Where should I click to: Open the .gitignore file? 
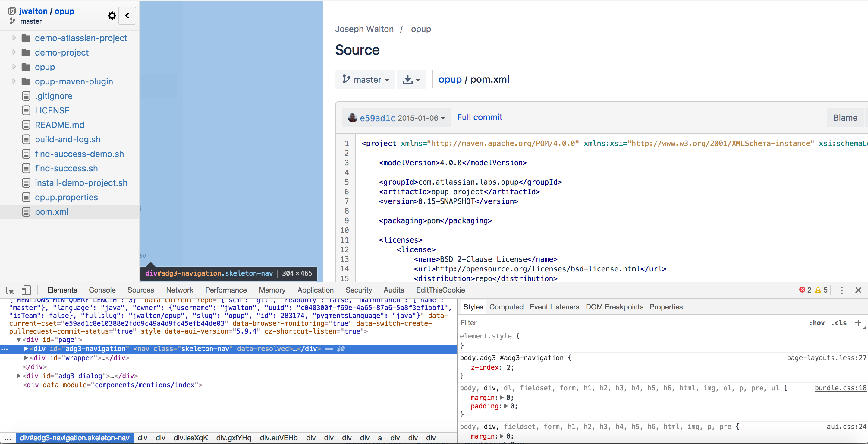click(54, 96)
